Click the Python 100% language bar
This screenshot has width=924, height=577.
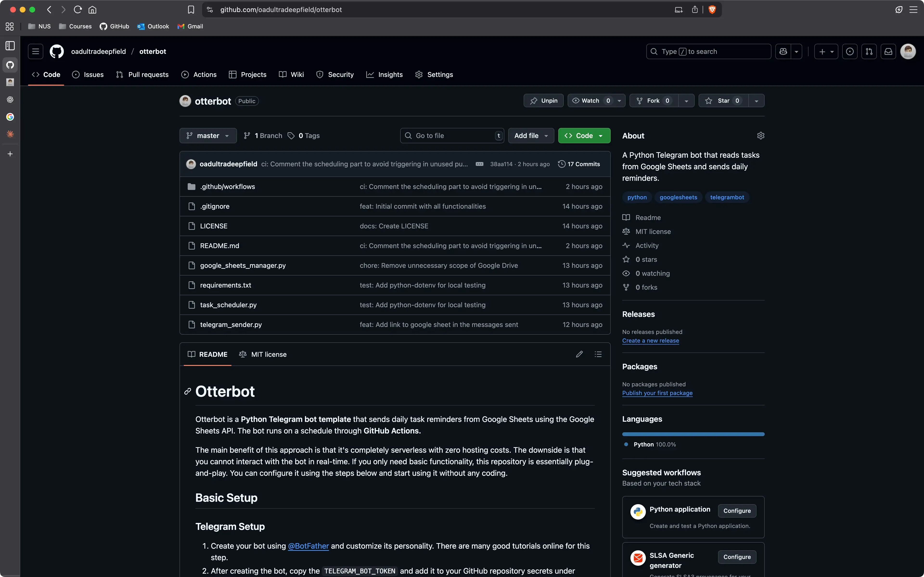693,434
